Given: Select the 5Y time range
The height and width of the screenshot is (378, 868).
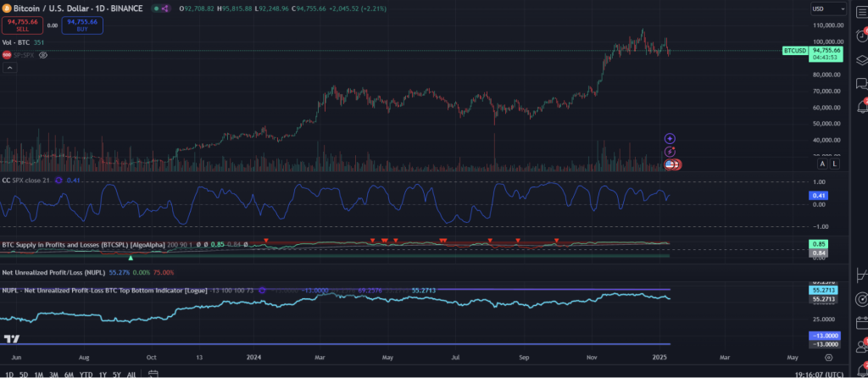Looking at the screenshot, I should coord(116,374).
